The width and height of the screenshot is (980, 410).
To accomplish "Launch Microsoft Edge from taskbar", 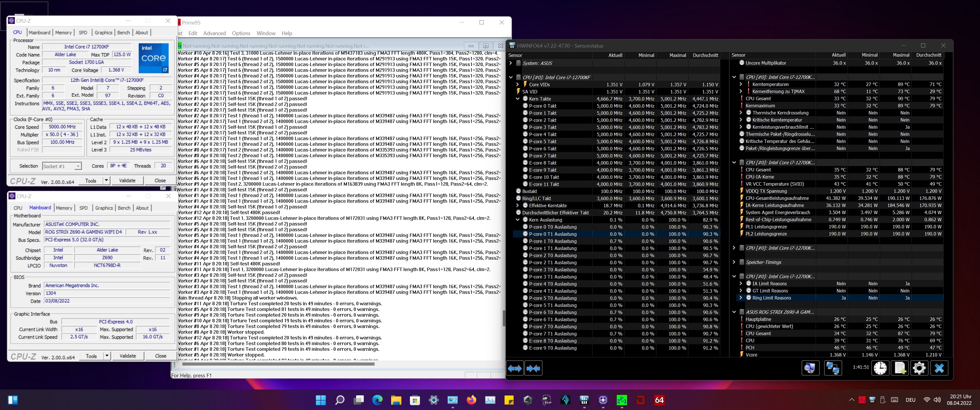I will 377,400.
